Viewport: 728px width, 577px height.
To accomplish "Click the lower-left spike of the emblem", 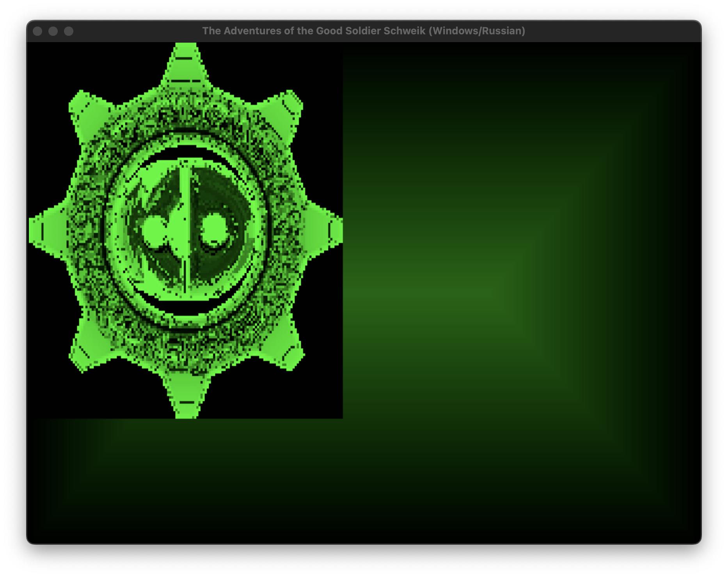I will click(87, 349).
